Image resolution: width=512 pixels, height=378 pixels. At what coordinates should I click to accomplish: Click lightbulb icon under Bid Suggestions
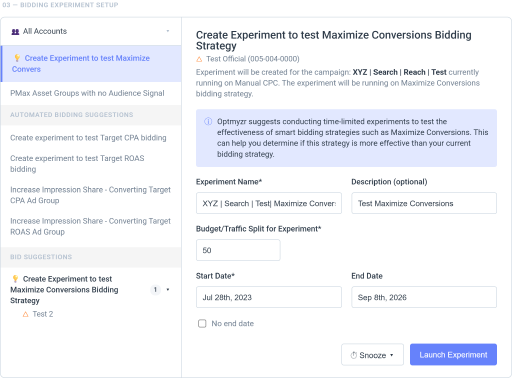pyautogui.click(x=15, y=279)
